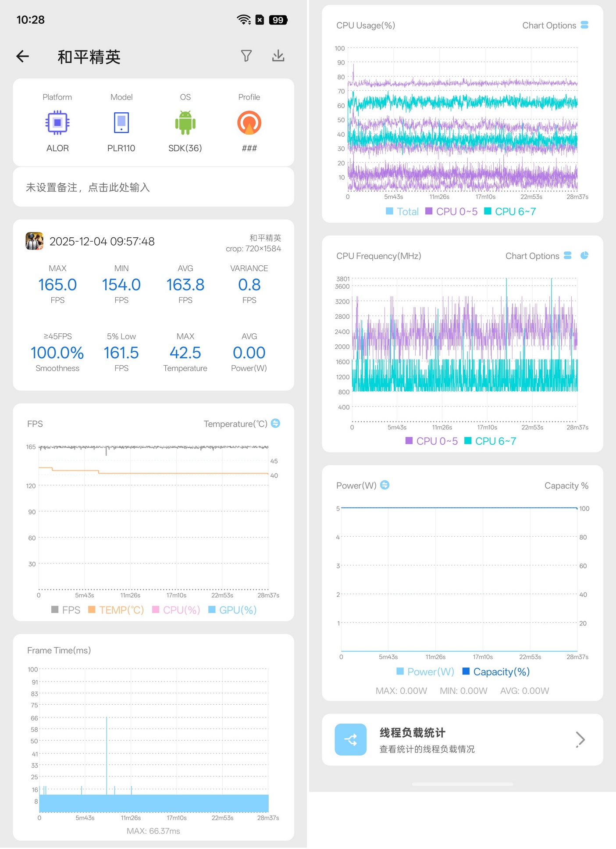Tap the game app thumbnail icon
Viewport: 616px width, 849px height.
[x=35, y=241]
